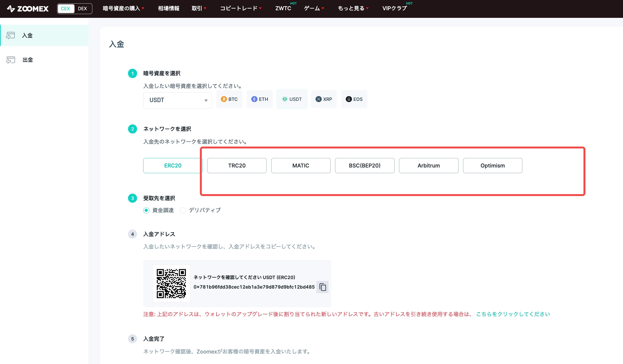Open the USDT asset dropdown

click(x=178, y=100)
